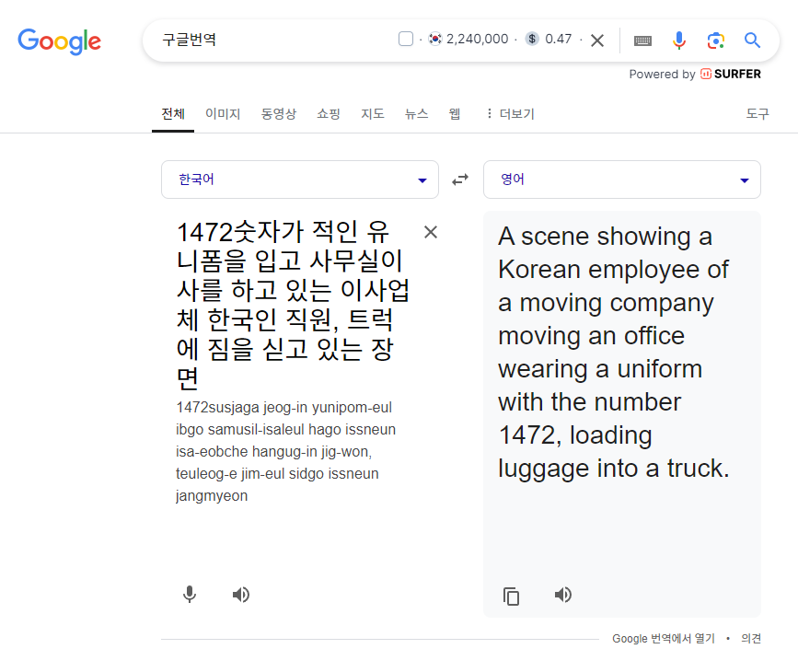Click the 0.47 CPC value

coord(559,39)
